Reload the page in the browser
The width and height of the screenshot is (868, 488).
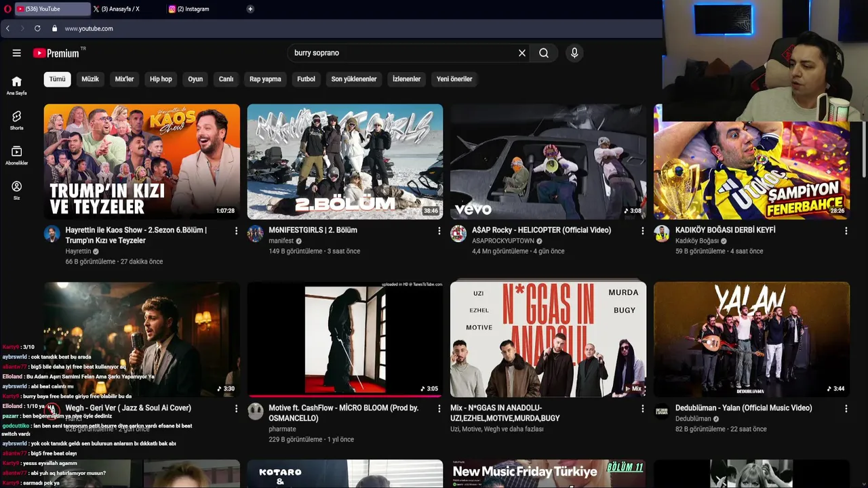37,28
